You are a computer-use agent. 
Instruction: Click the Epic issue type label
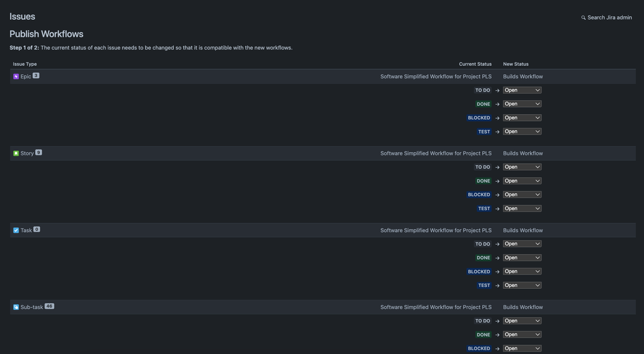26,77
